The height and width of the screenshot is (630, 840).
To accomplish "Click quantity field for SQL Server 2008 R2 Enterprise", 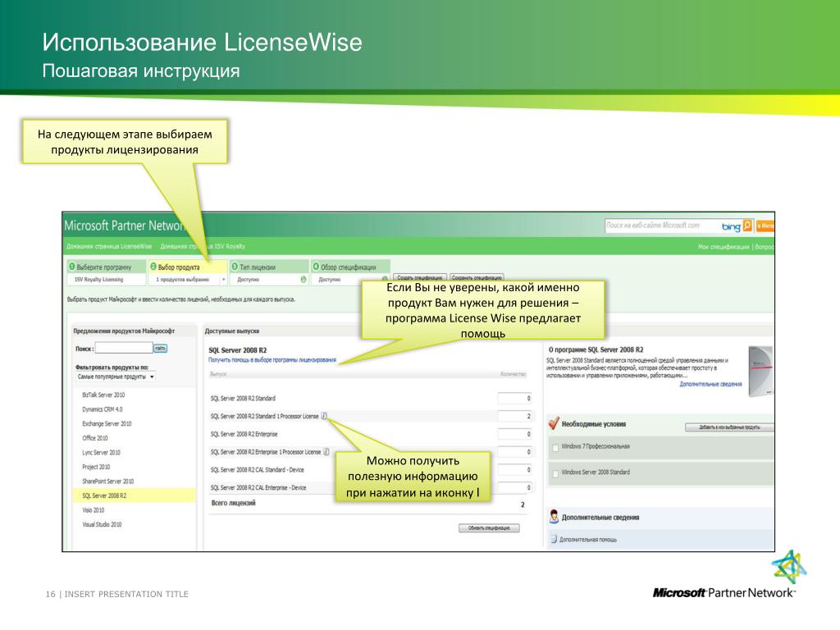I will (x=514, y=434).
